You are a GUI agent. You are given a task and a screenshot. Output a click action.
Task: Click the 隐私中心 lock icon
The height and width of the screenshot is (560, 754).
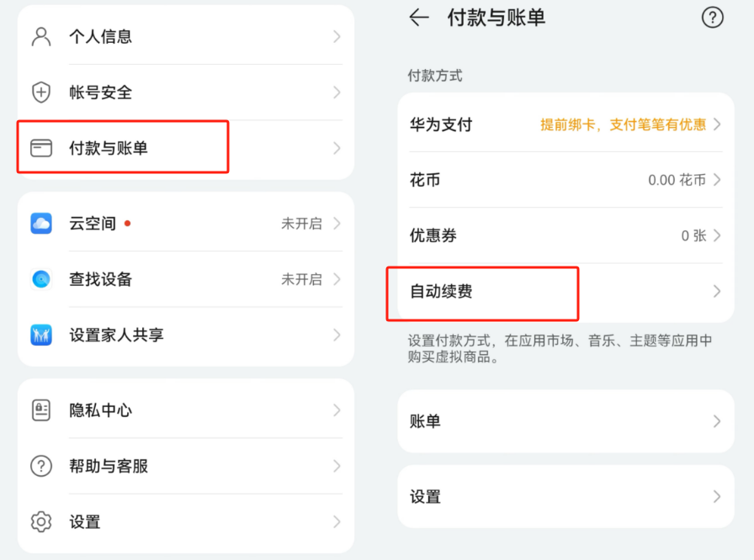(40, 410)
